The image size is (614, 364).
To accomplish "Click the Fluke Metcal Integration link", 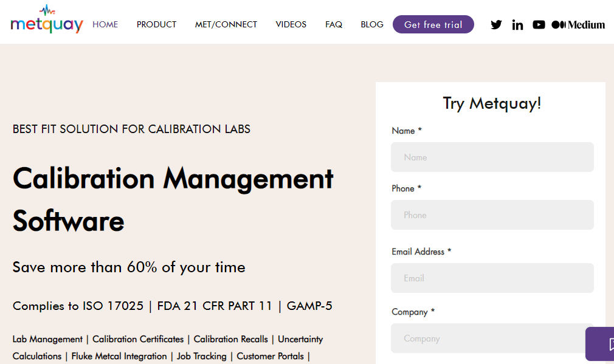I will 119,356.
